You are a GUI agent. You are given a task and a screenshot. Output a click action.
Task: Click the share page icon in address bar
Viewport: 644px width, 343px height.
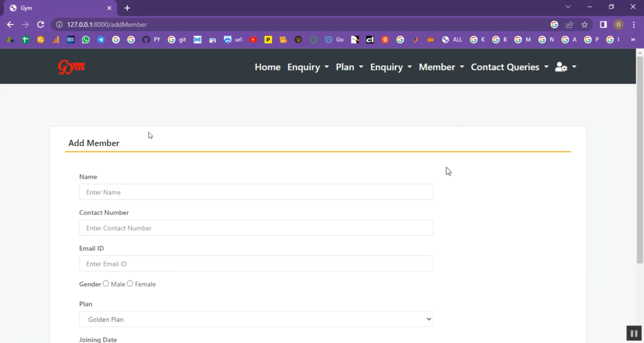coord(569,25)
